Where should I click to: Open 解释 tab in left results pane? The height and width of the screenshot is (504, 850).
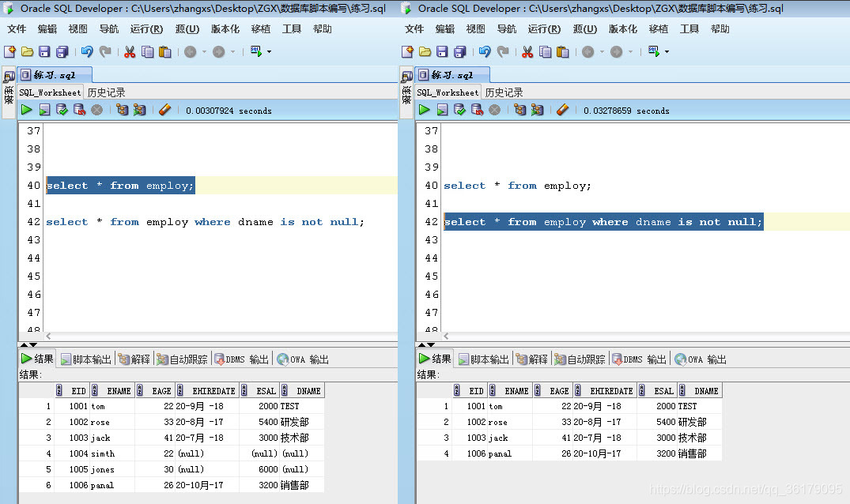click(134, 359)
